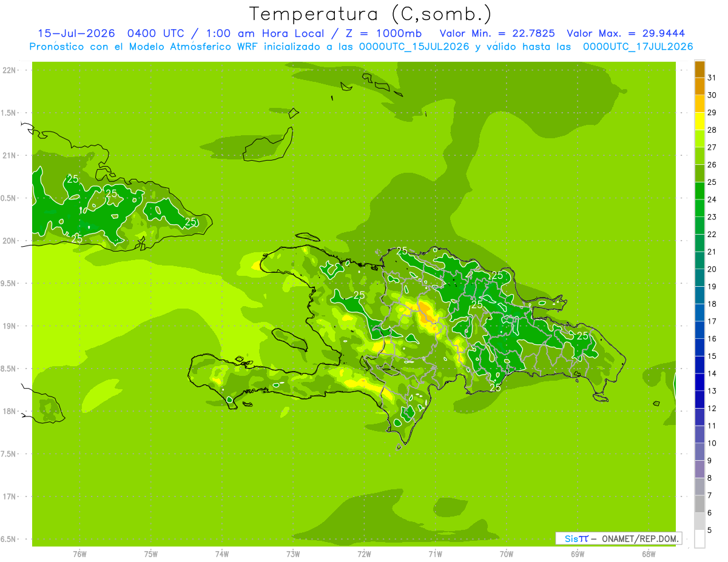Pick the yellow legend swatch between 28 and 29
728x562 pixels.
point(699,121)
